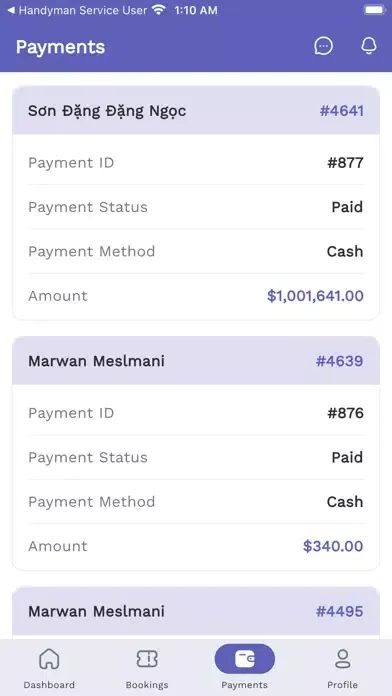
Task: Select the first Marwan Meslmani card header
Action: (196, 360)
